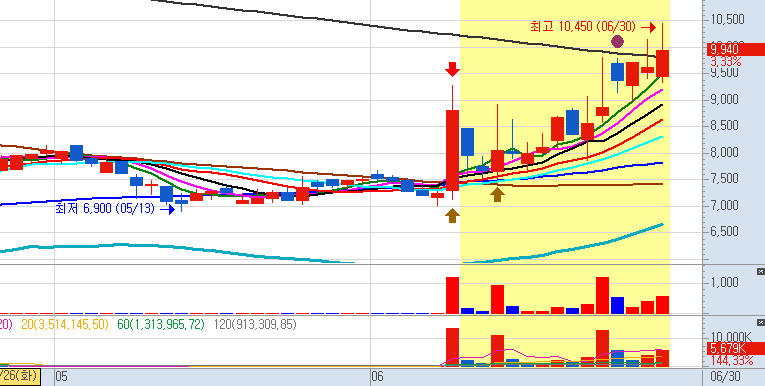
Task: Click the 10,500 price axis label
Action: (x=727, y=20)
